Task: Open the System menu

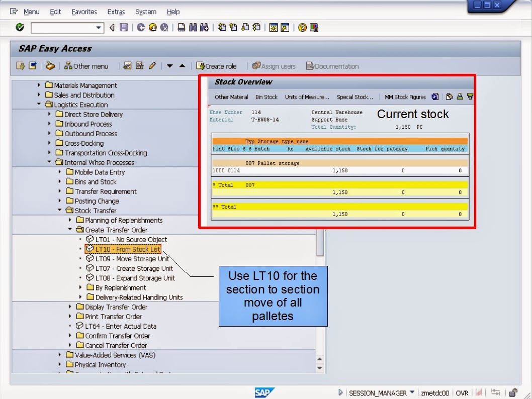Action: coord(146,12)
